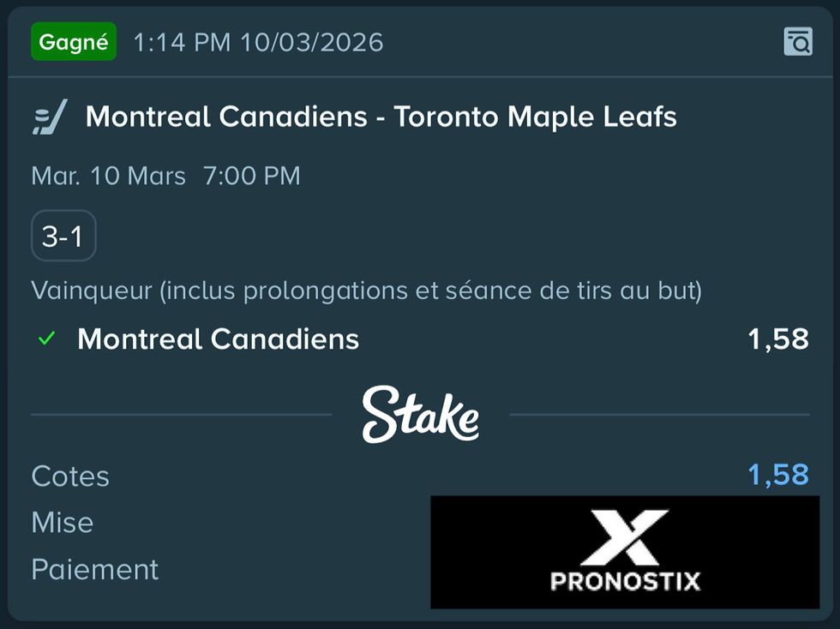The image size is (840, 629).
Task: Click the Stake logo
Action: coord(420,414)
